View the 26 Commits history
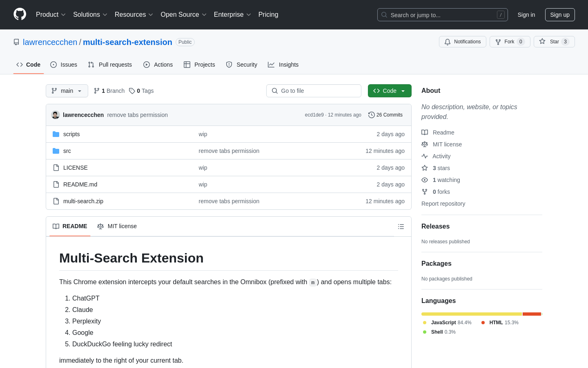Image resolution: width=588 pixels, height=368 pixels. 385,115
